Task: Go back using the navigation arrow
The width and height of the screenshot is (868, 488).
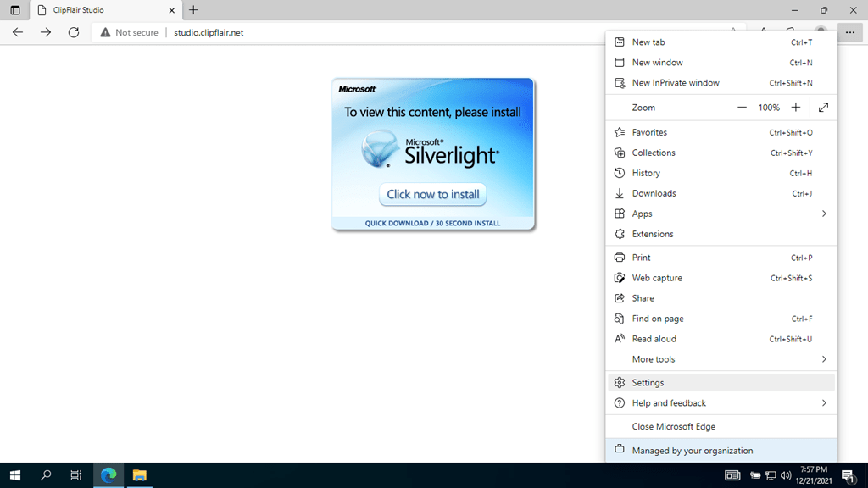Action: [x=17, y=32]
